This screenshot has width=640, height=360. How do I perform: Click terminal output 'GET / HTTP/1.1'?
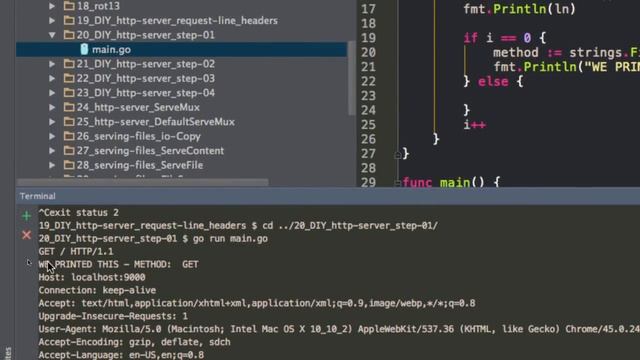click(76, 251)
